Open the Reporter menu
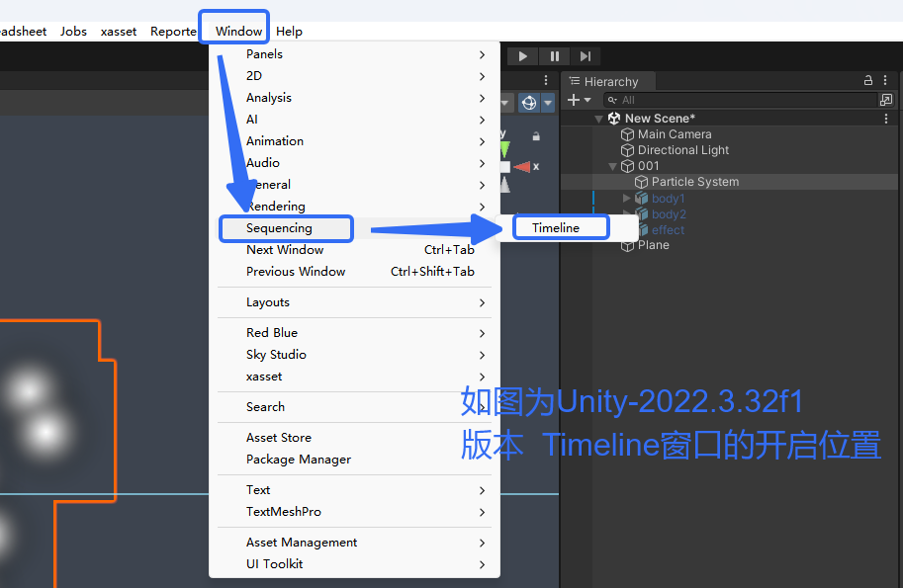The image size is (903, 588). point(173,31)
